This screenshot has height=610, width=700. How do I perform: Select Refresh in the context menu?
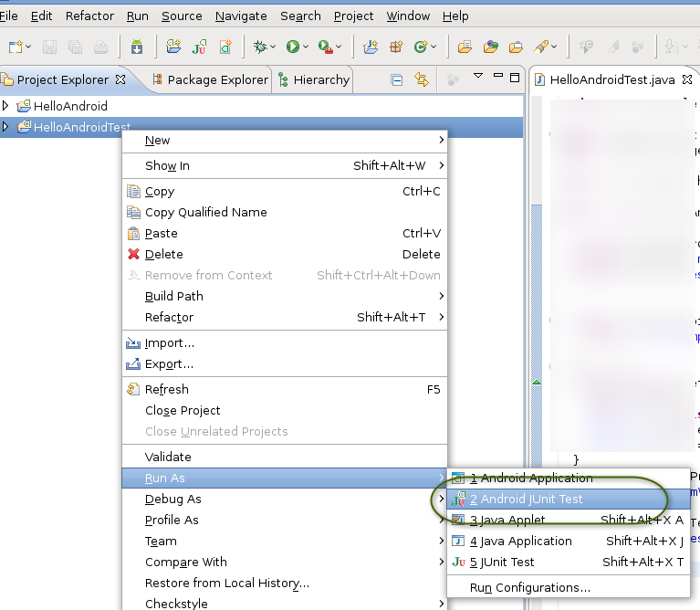click(166, 389)
